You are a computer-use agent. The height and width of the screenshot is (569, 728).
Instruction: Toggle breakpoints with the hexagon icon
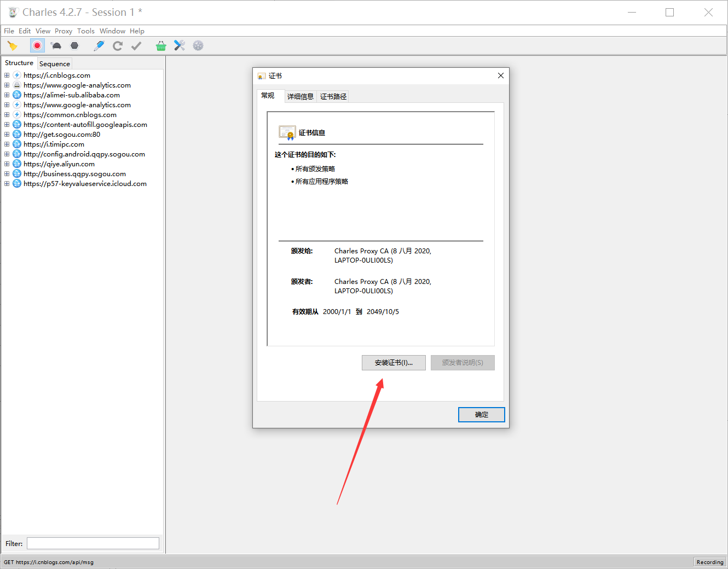point(74,46)
